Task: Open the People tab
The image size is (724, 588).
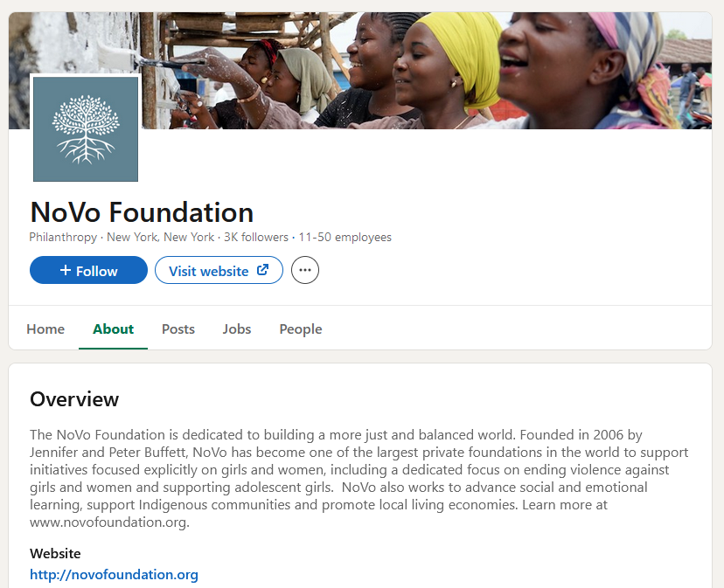Action: [x=301, y=329]
